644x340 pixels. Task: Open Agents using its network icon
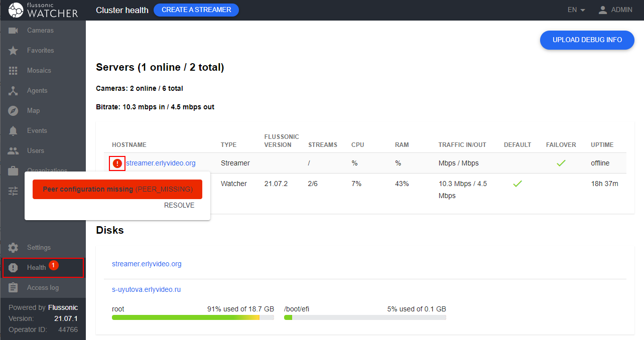tap(14, 91)
